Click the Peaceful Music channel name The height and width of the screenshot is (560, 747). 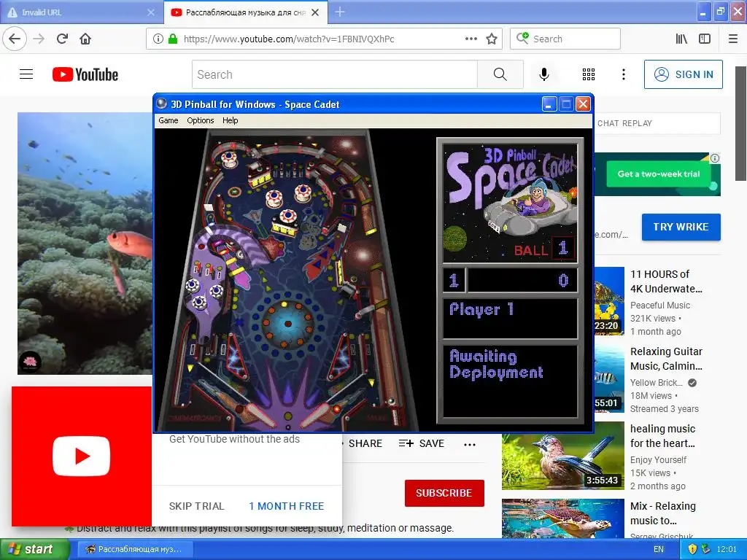point(659,306)
